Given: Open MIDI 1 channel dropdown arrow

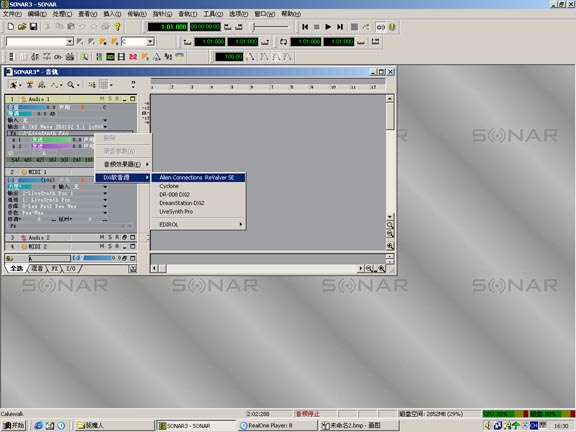Looking at the screenshot, I should (x=105, y=200).
